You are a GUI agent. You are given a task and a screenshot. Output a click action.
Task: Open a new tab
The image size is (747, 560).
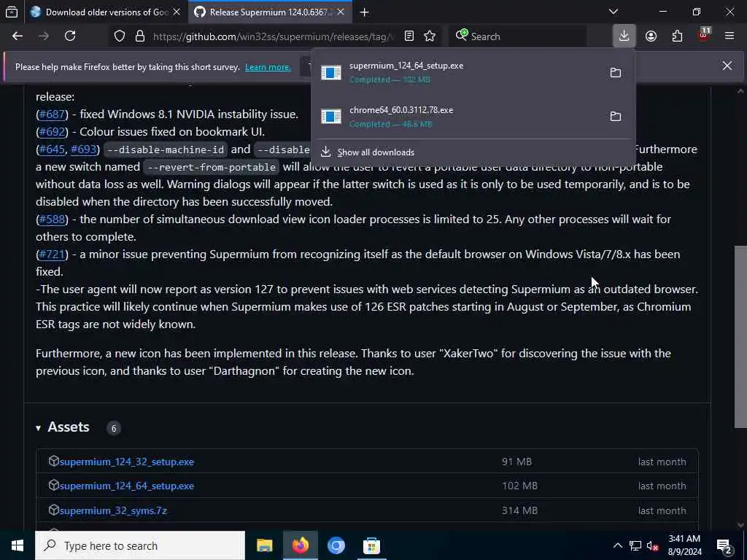tap(365, 12)
